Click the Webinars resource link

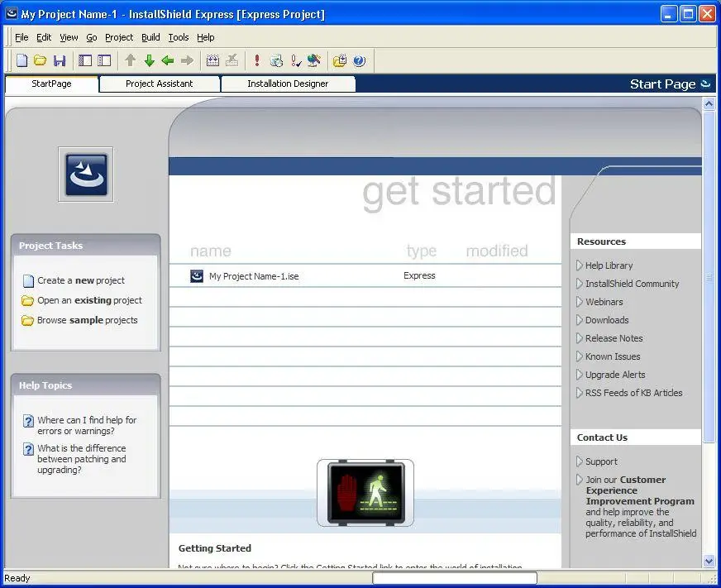pyautogui.click(x=604, y=302)
